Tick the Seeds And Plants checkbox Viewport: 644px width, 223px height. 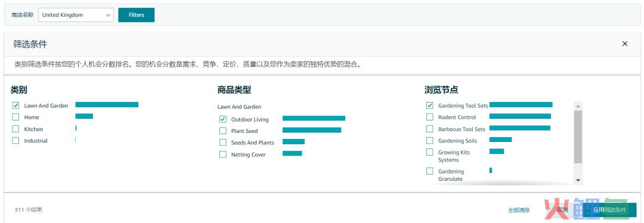click(x=222, y=143)
